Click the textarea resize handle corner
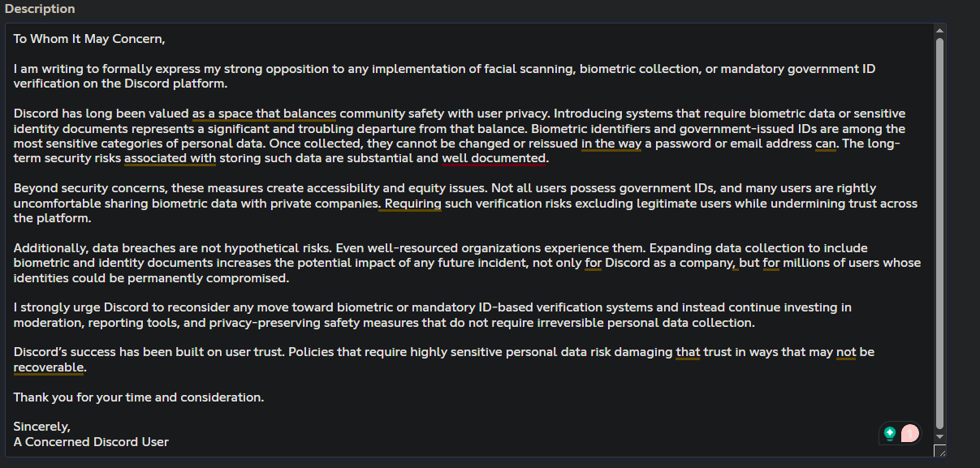This screenshot has height=468, width=980. [x=939, y=451]
